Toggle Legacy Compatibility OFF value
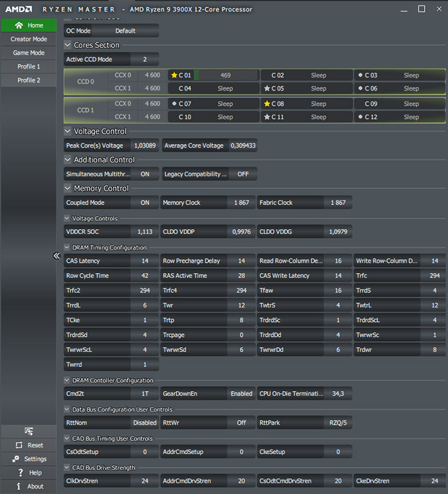 pos(243,174)
